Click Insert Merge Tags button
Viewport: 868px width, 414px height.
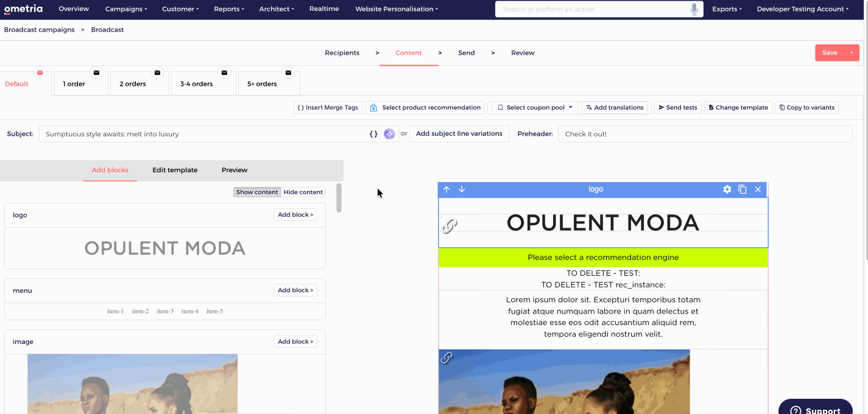click(328, 108)
